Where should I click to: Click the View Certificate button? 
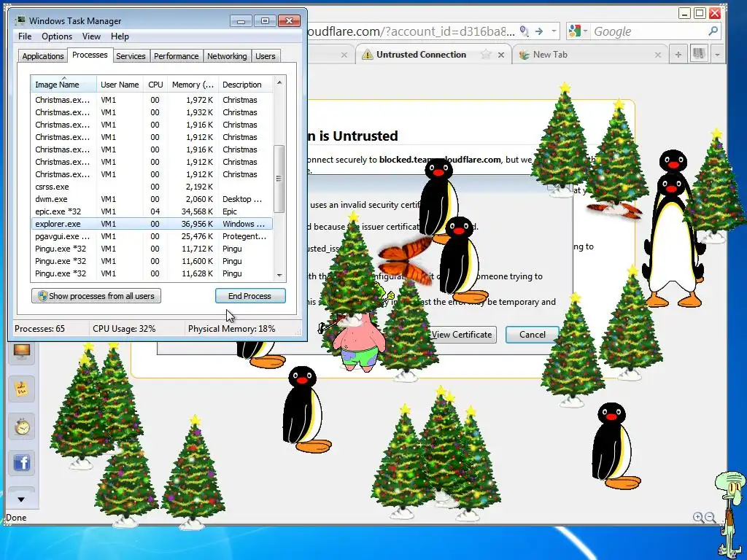pos(462,335)
